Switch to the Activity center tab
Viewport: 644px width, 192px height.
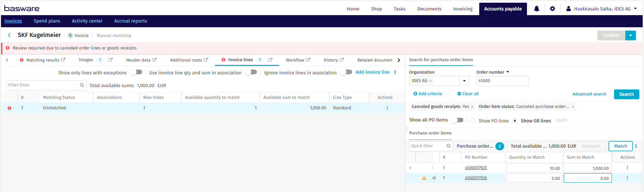[87, 21]
